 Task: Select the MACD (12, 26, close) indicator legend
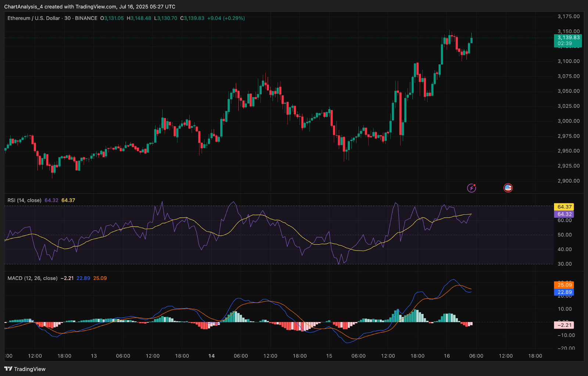(x=32, y=278)
